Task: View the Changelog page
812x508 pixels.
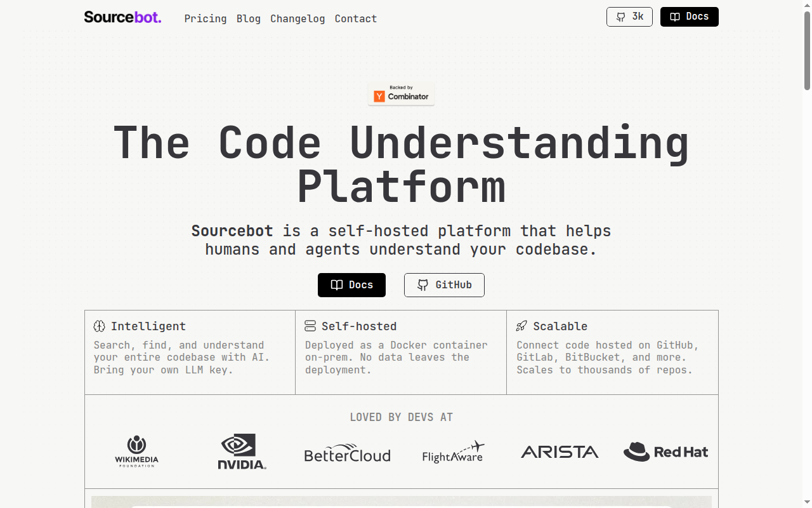Action: (298, 18)
